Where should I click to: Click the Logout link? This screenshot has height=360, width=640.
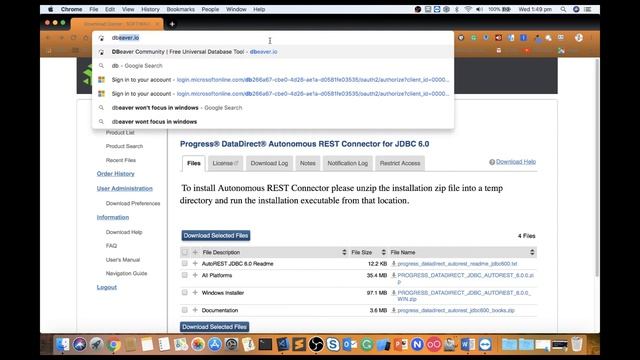coord(107,287)
